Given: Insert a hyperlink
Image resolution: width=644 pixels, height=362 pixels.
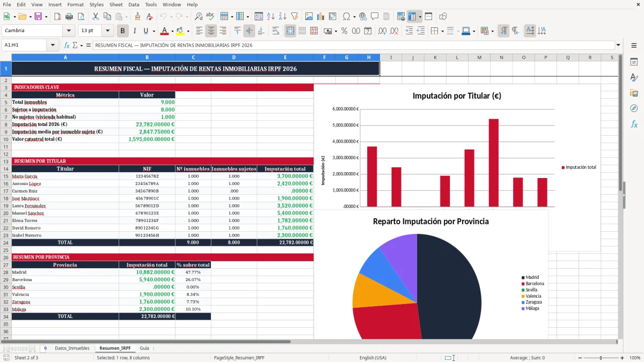Looking at the screenshot, I should (363, 17).
